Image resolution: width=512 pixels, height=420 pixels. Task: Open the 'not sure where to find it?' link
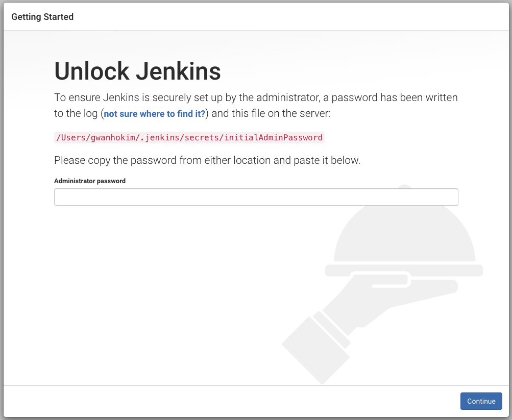(x=155, y=114)
